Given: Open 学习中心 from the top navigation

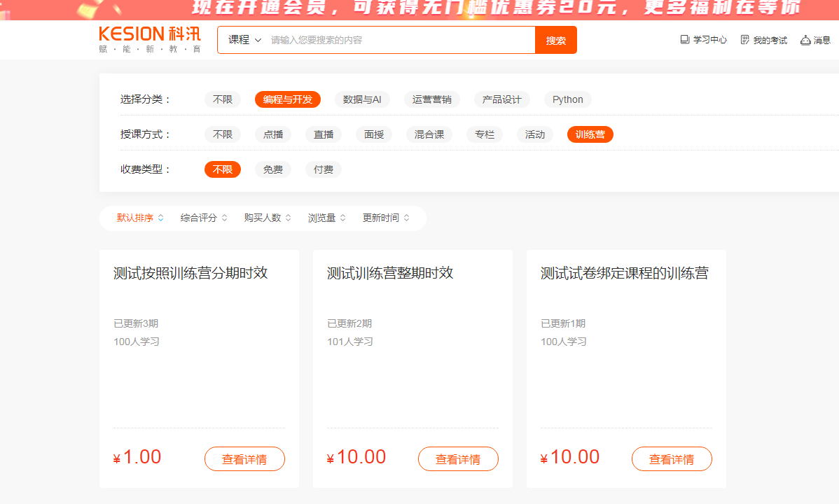Looking at the screenshot, I should (704, 40).
